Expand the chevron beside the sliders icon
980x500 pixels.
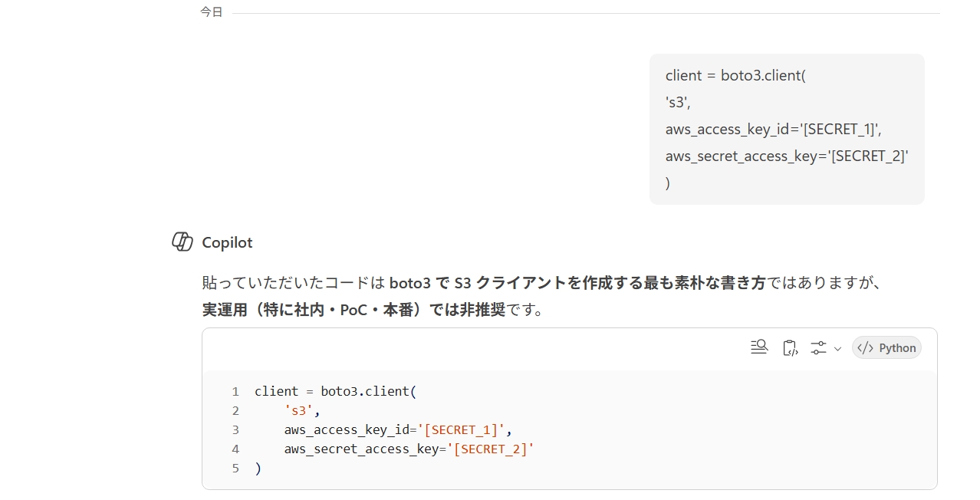[x=837, y=348]
